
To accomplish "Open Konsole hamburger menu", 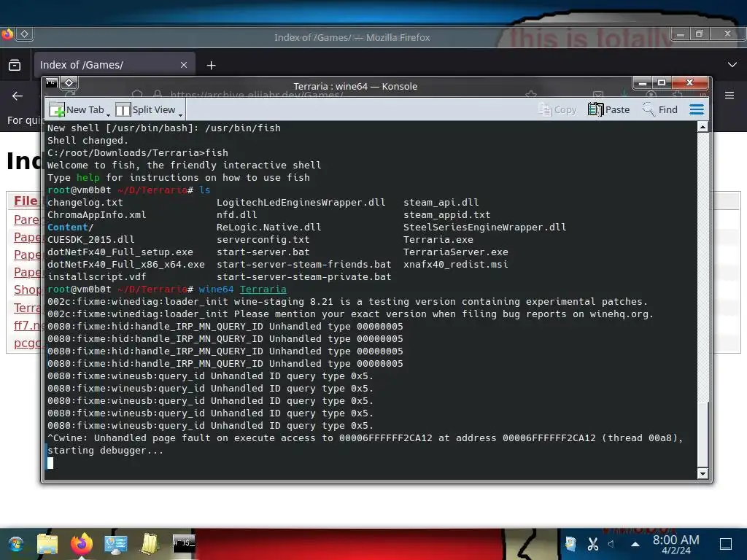I will pyautogui.click(x=697, y=109).
